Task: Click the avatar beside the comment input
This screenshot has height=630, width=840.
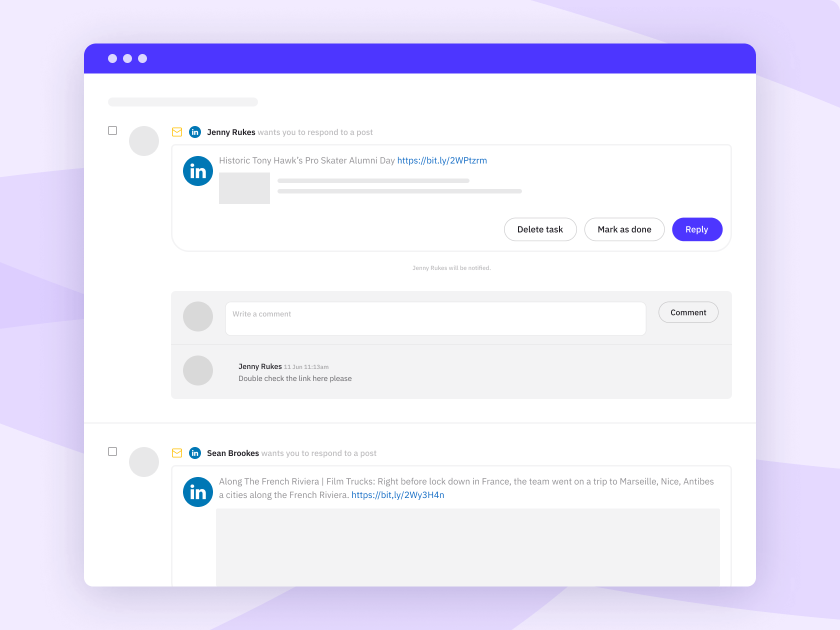Action: (198, 316)
